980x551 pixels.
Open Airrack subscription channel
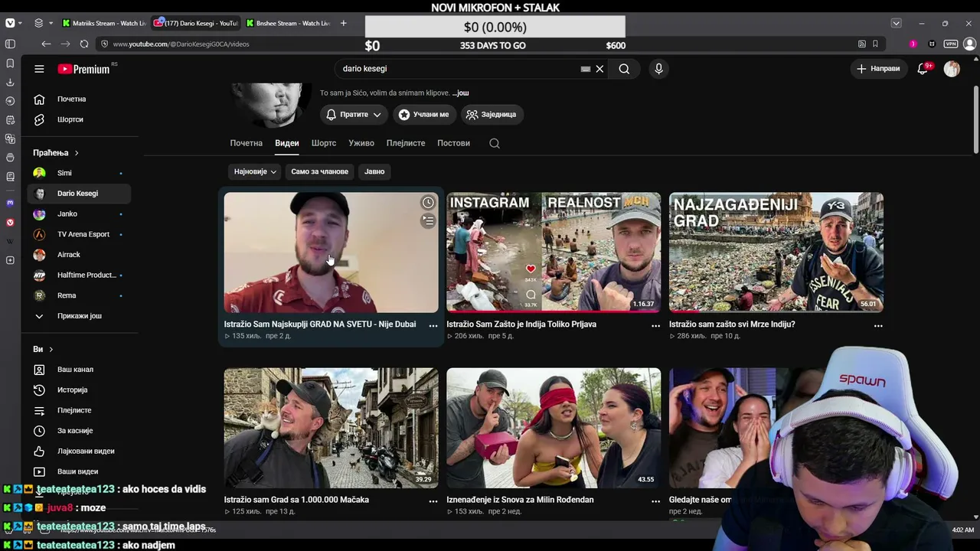(x=79, y=255)
